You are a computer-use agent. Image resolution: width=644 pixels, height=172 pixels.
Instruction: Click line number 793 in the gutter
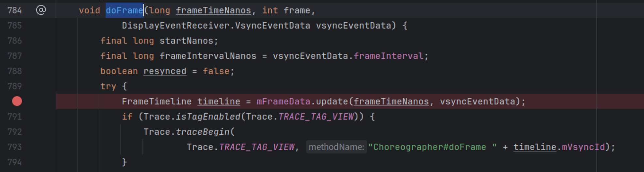click(15, 147)
